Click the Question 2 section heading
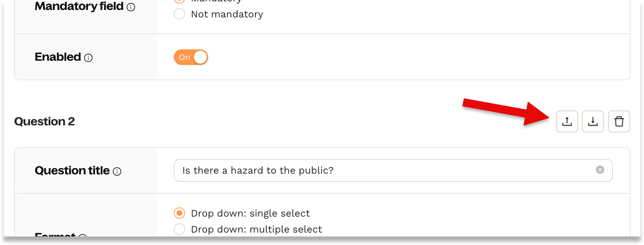Image resolution: width=644 pixels, height=245 pixels. [44, 121]
